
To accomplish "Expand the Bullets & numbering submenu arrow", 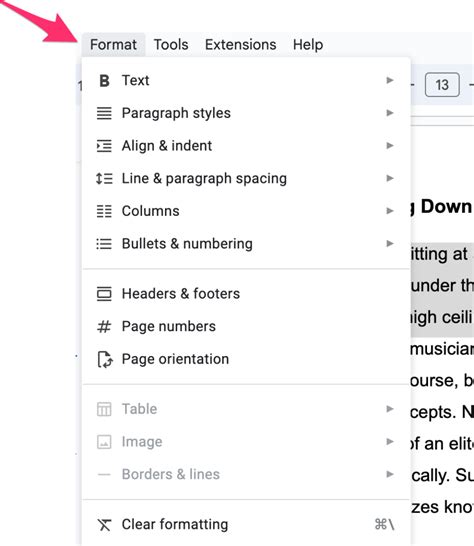I will point(390,243).
